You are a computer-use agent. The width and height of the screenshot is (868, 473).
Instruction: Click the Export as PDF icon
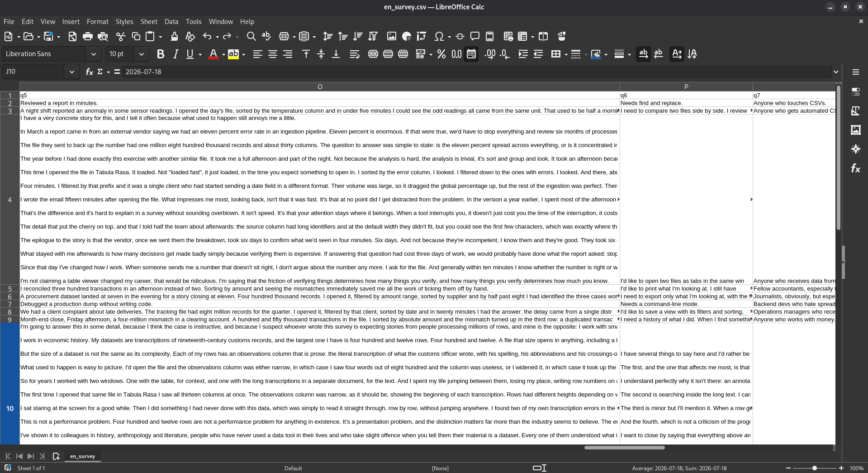click(72, 36)
